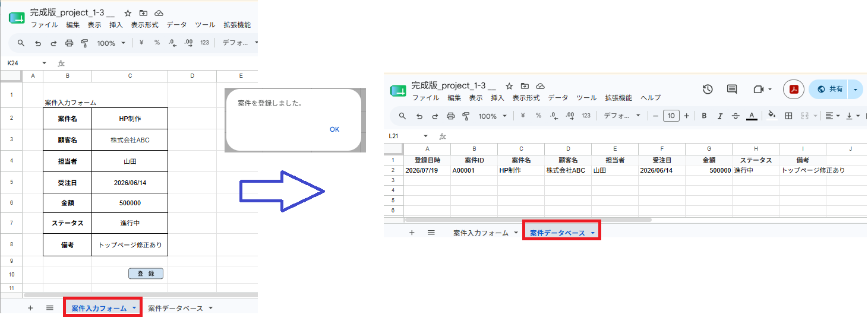Edit the font size field showing 10
Image resolution: width=868 pixels, height=318 pixels.
[x=671, y=116]
